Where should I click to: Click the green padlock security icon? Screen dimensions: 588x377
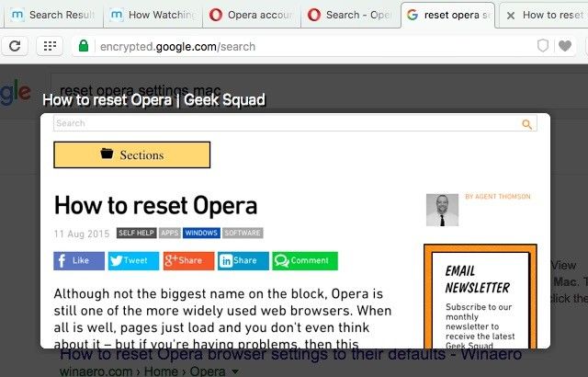coord(84,46)
